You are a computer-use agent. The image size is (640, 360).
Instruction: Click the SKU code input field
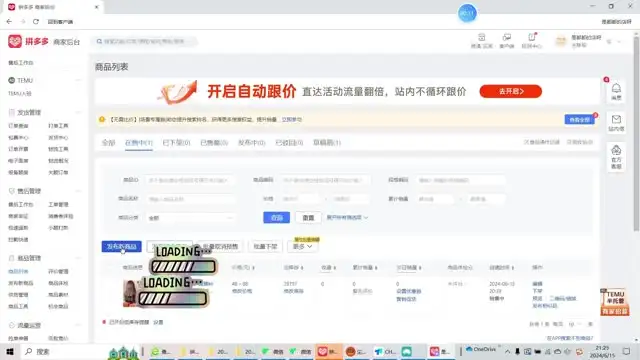click(x=461, y=180)
